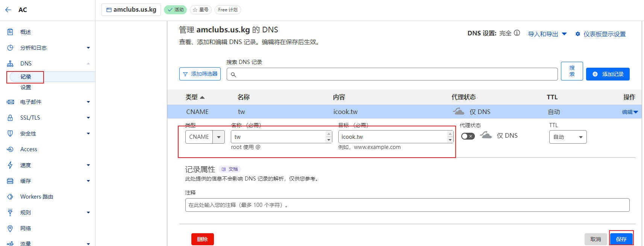Click the 仪表板显示设置 gear icon
The height and width of the screenshot is (246, 644).
click(x=578, y=34)
